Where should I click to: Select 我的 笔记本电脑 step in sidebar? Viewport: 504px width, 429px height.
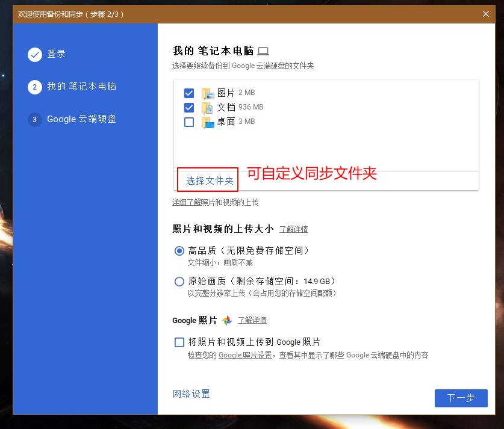pos(82,87)
